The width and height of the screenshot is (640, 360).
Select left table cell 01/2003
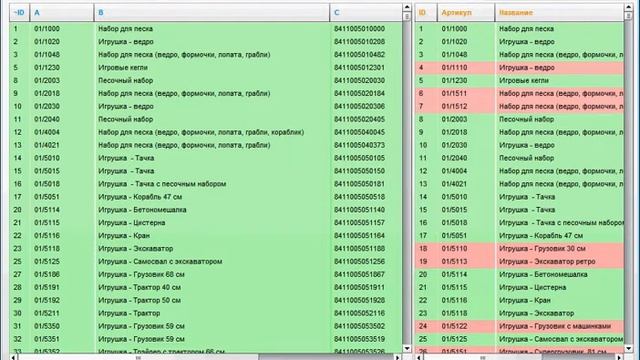[47, 80]
